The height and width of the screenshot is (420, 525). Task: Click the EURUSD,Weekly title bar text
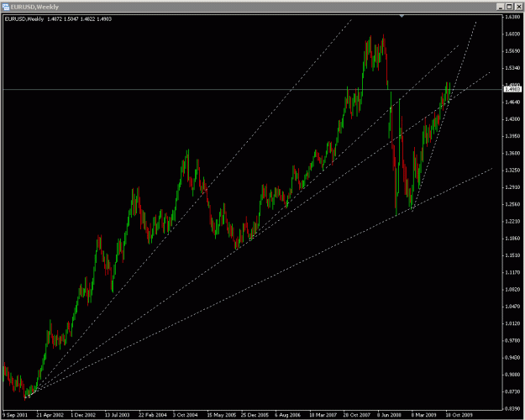(x=34, y=7)
